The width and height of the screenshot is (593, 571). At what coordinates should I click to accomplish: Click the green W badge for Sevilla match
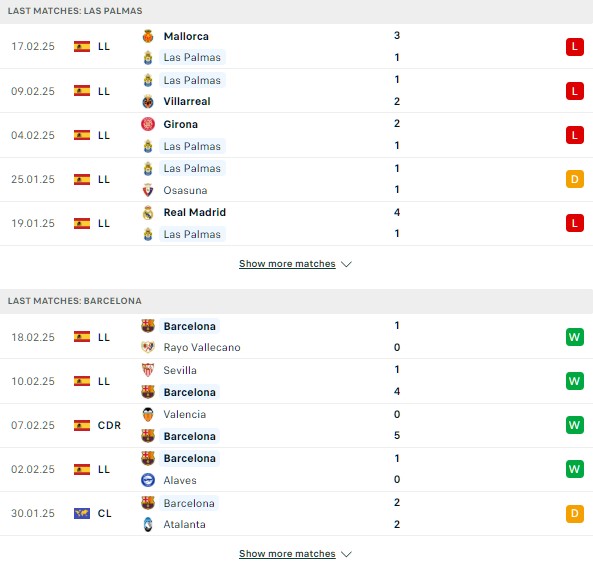(x=574, y=381)
